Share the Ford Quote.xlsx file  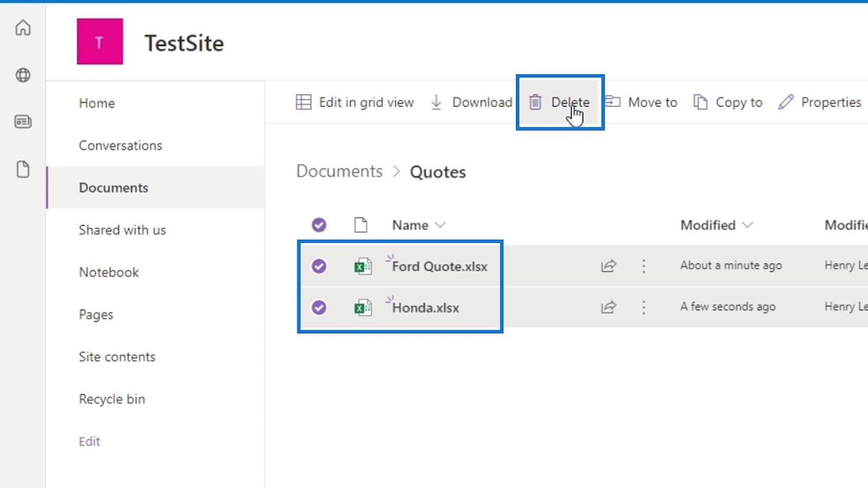pos(609,266)
